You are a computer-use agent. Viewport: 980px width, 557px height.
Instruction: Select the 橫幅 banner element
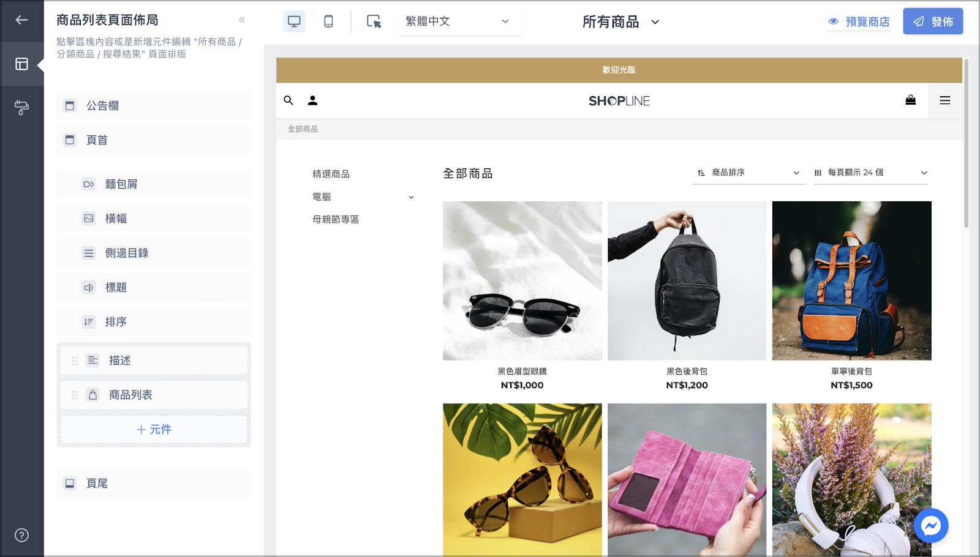pyautogui.click(x=154, y=219)
